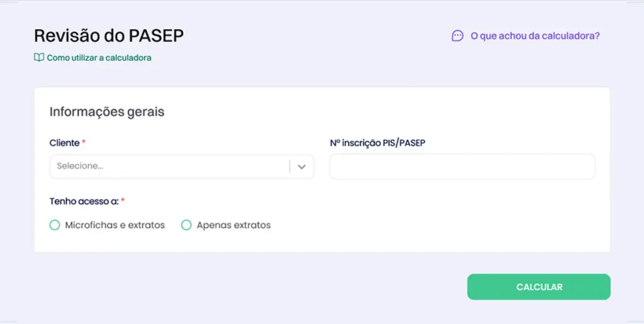Choose the 'Apenas extratos' radio circle

pyautogui.click(x=186, y=225)
